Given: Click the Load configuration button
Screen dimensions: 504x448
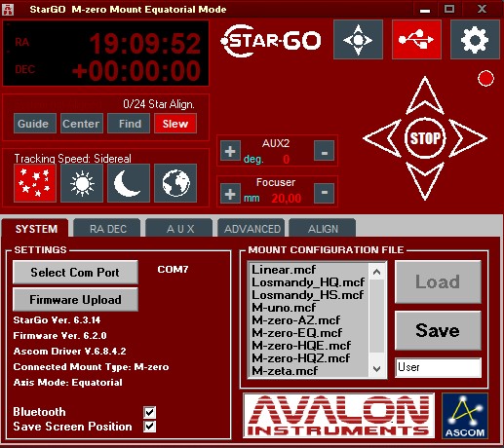Looking at the screenshot, I should coord(438,282).
